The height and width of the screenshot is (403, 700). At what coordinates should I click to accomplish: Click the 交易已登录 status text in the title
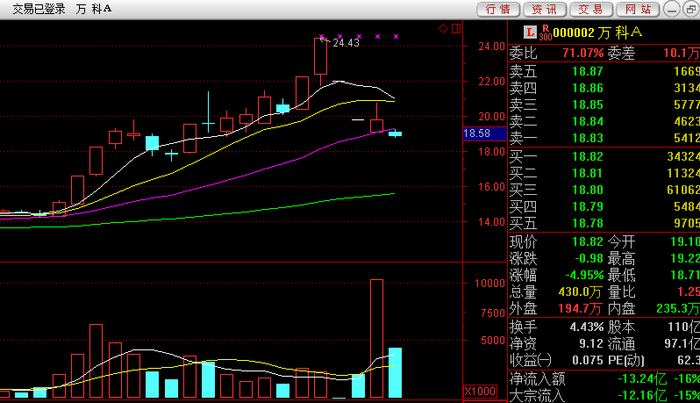point(38,9)
